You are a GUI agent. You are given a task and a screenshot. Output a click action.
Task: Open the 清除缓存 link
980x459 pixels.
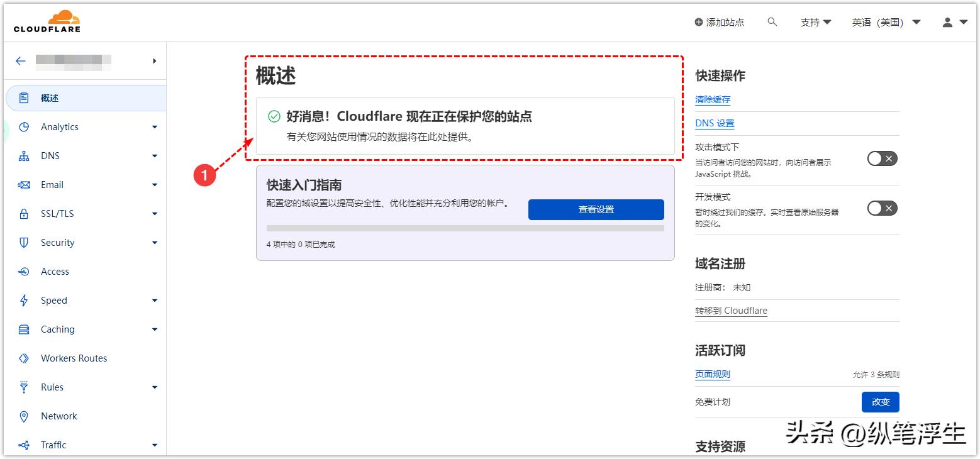tap(713, 99)
